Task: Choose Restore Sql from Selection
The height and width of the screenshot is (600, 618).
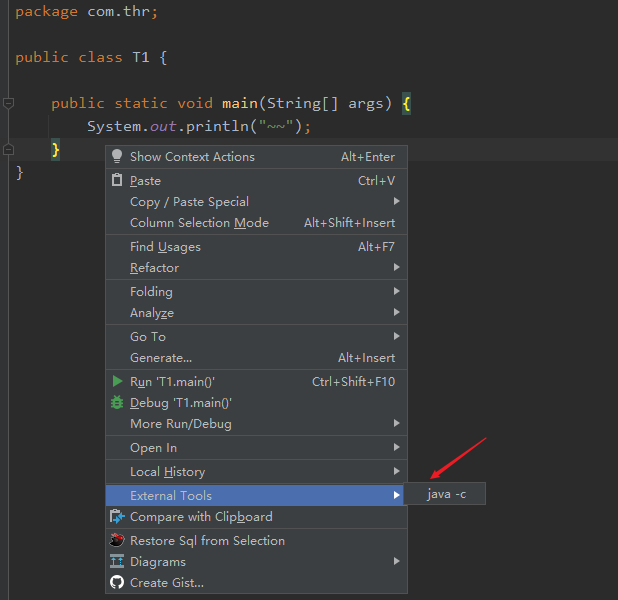Action: pos(257,540)
